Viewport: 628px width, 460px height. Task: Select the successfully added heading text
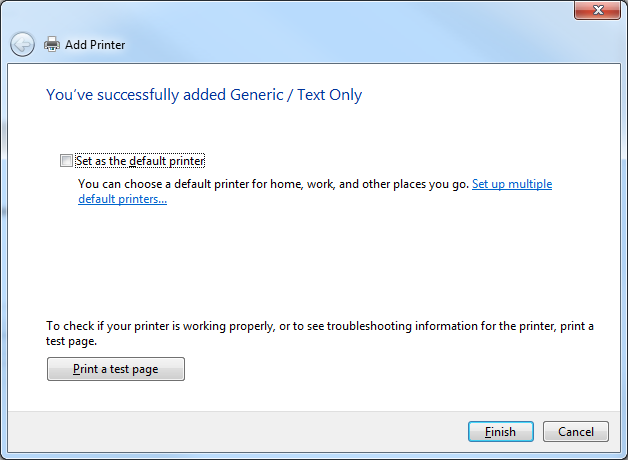click(x=204, y=95)
